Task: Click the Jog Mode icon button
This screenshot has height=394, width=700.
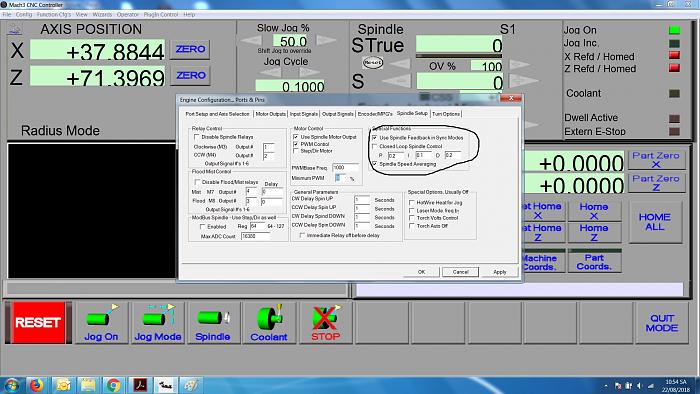Action: 158,322
